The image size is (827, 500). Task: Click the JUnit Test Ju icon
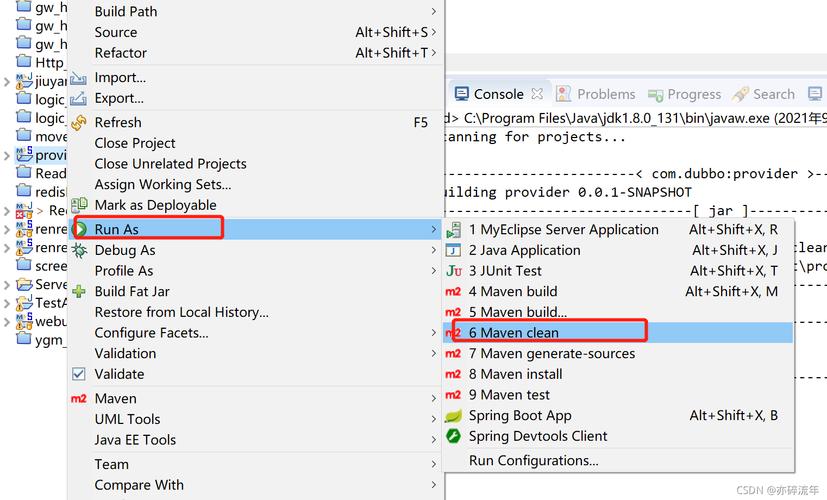(454, 271)
